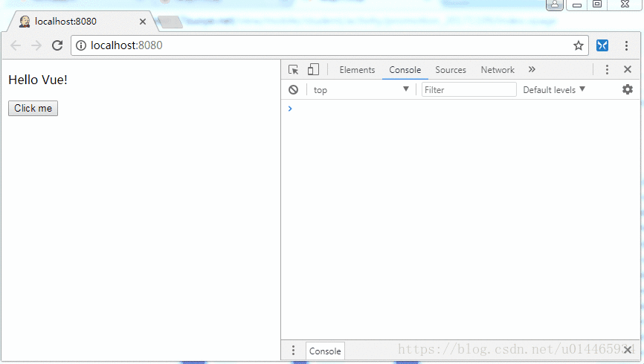Open the user profile icon in title bar

(555, 4)
